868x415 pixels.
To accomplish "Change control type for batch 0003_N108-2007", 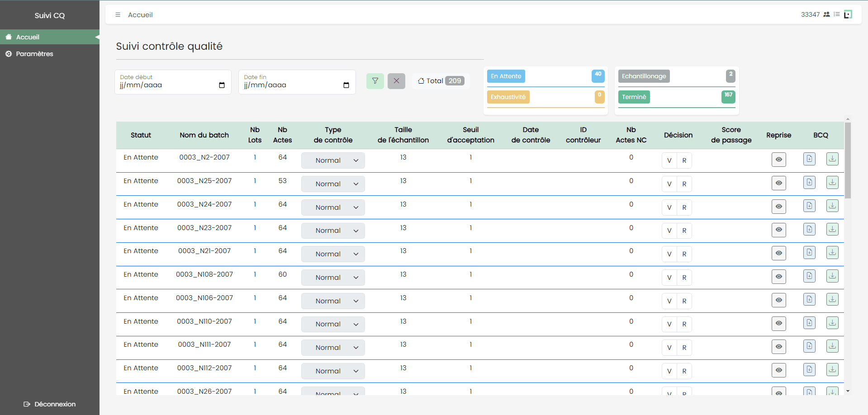I will pos(333,277).
